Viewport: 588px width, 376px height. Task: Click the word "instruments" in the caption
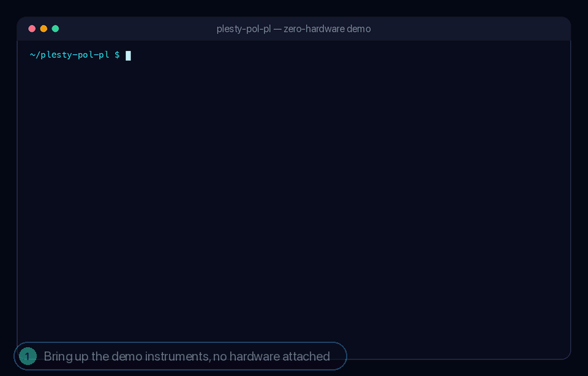tap(178, 356)
